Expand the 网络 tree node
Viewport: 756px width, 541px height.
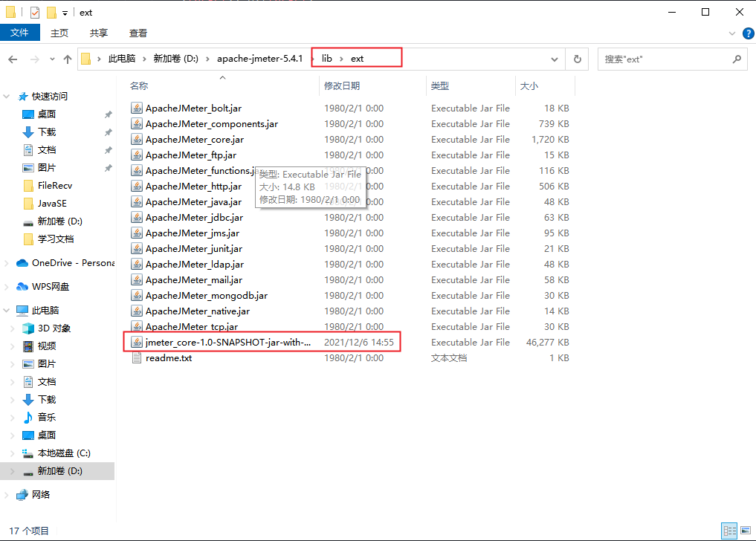coord(7,495)
